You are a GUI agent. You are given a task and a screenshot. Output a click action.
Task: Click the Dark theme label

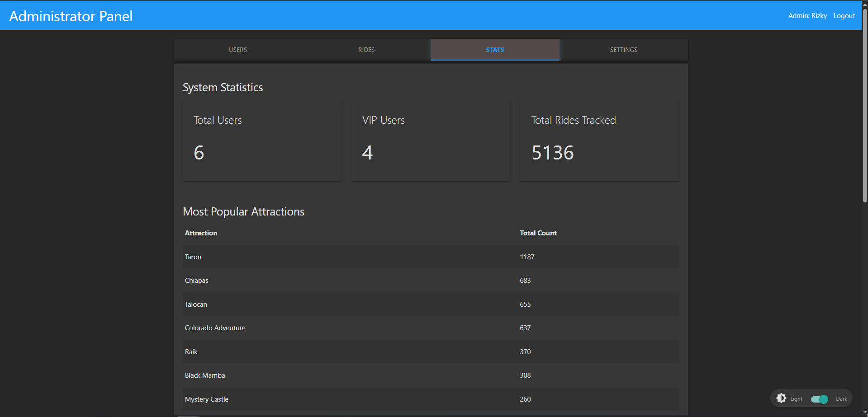841,399
